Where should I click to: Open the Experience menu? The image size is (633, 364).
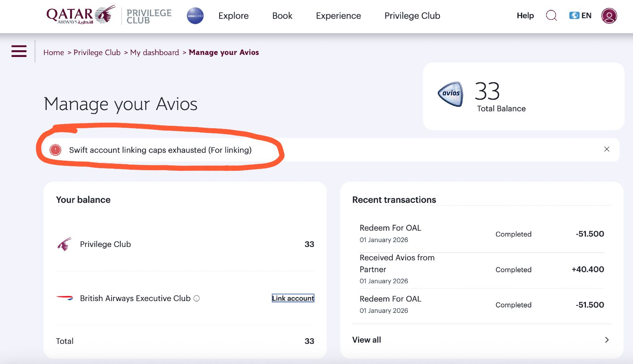click(338, 16)
